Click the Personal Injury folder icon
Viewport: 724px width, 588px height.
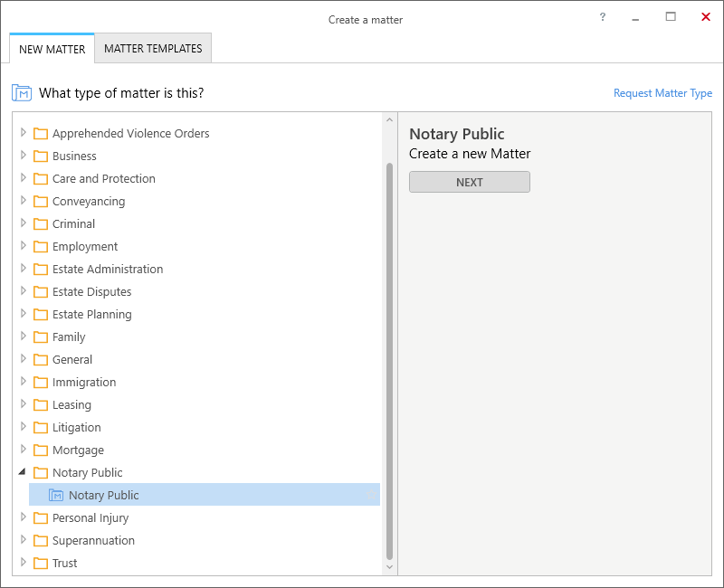tap(41, 518)
